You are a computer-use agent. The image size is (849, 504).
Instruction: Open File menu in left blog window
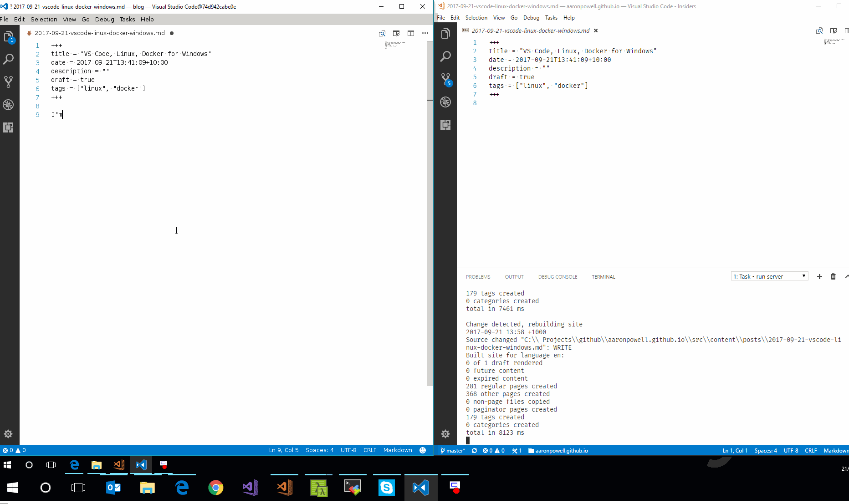point(5,19)
